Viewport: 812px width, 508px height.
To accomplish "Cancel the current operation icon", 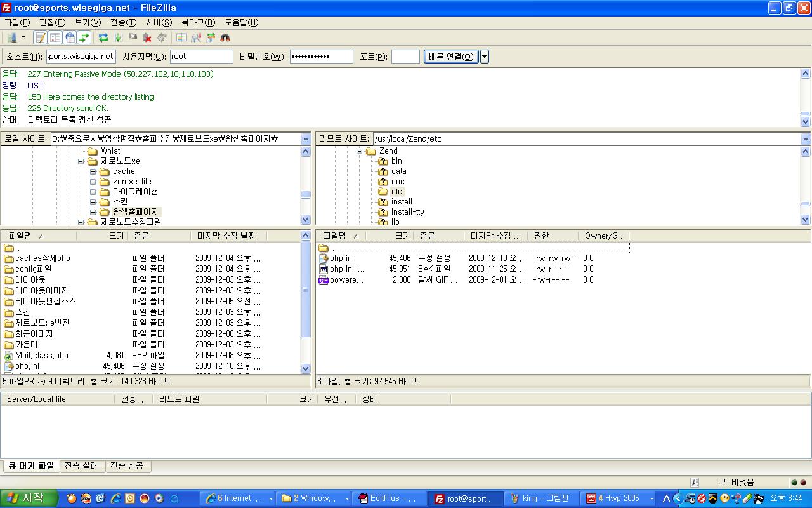I will 133,38.
